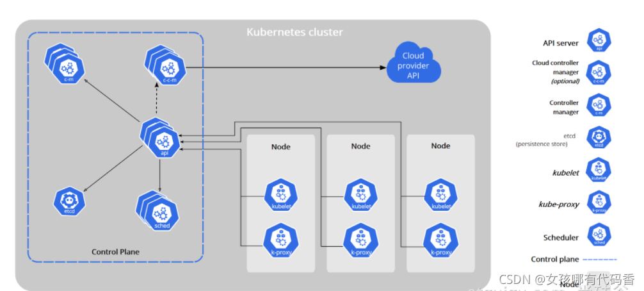
Task: Click the legend icon next to API server
Action: click(599, 40)
